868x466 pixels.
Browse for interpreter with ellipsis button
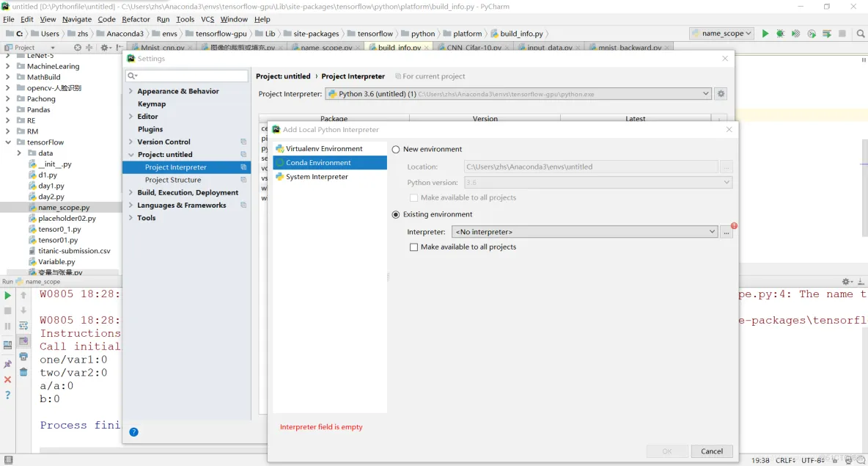point(727,232)
